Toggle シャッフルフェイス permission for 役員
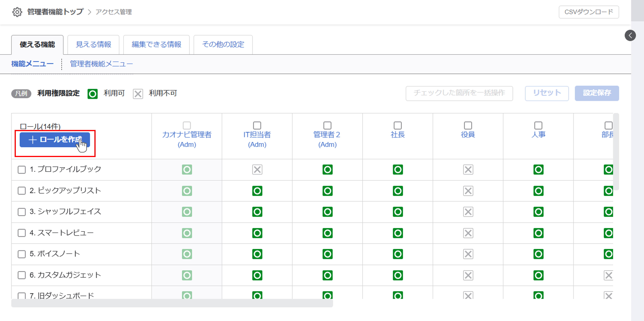The image size is (644, 321). tap(468, 212)
